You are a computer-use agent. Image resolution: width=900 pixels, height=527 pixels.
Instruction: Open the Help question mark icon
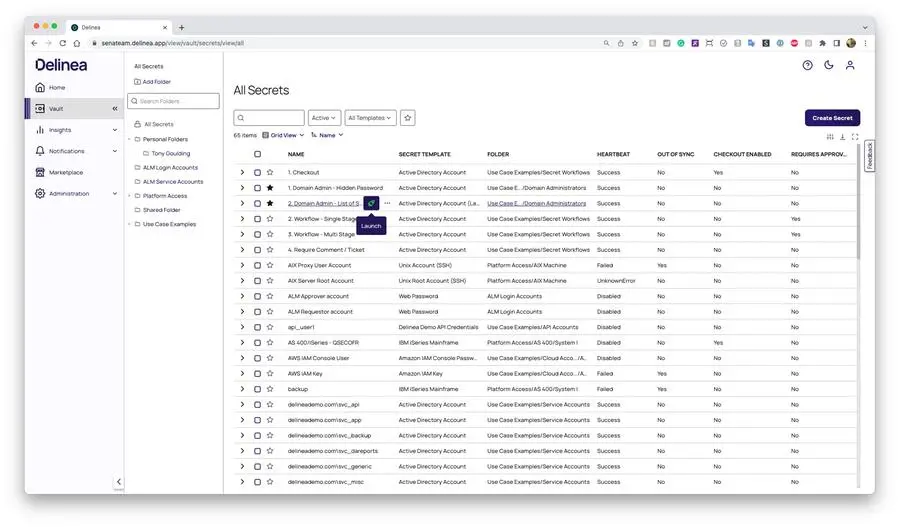(x=807, y=65)
